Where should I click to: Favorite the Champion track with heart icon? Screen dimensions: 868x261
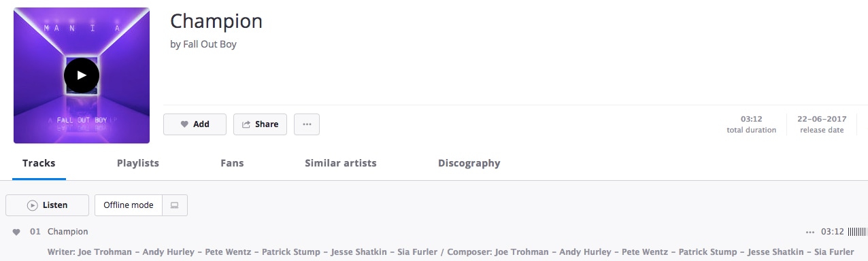(x=16, y=232)
